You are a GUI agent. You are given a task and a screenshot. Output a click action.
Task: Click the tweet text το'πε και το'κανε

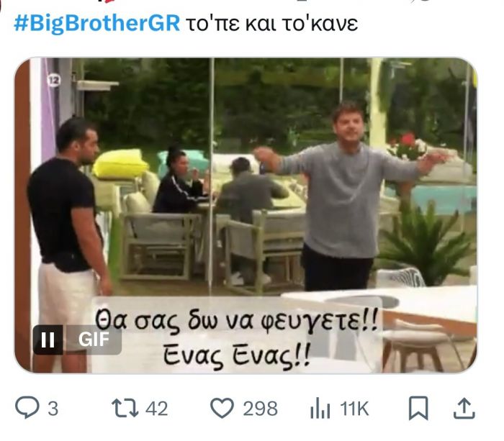[x=272, y=24]
